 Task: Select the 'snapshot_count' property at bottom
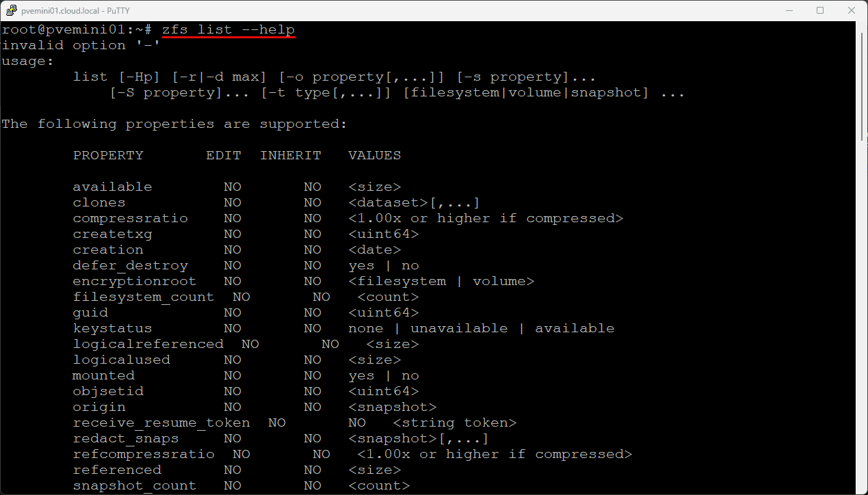point(134,485)
